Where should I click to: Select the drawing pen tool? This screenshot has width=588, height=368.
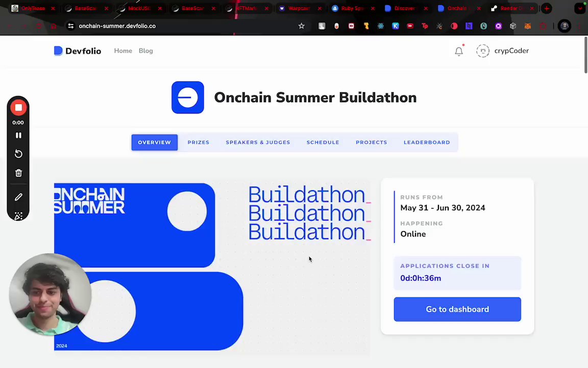tap(18, 197)
